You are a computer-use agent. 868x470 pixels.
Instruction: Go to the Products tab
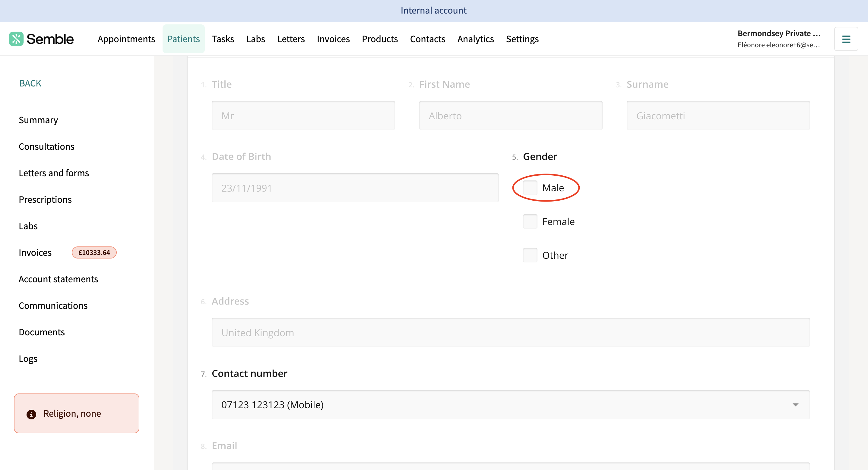(380, 39)
